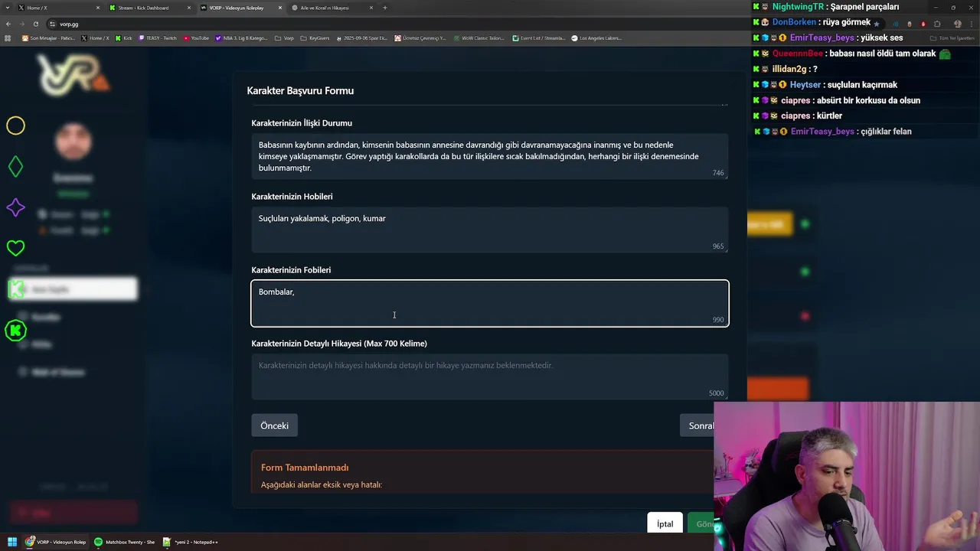
Task: Open the YouTube bookmark
Action: point(196,37)
